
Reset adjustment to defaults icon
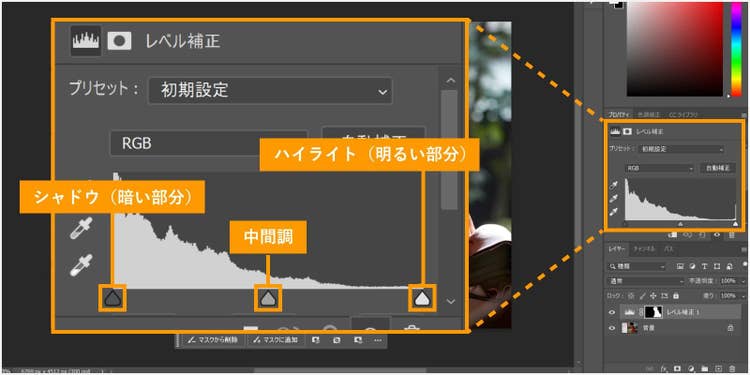702,235
